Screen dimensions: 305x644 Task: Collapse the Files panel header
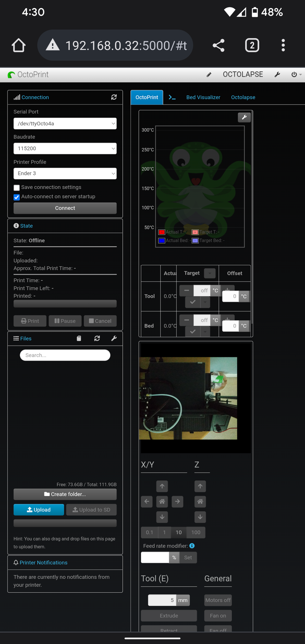26,339
